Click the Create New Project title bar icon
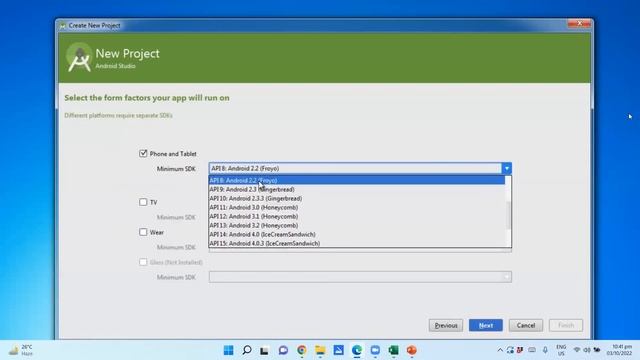 tap(63, 25)
